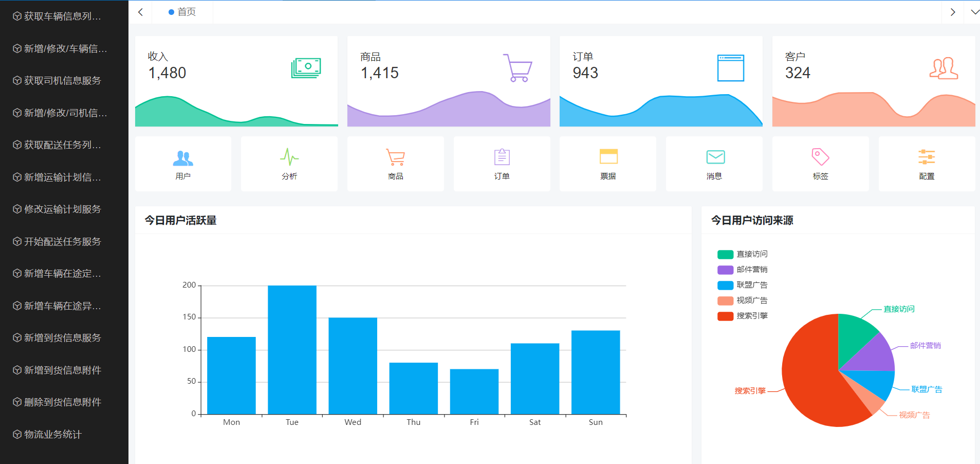
Task: Toggle 搜索引擎 legend entry
Action: coord(742,316)
